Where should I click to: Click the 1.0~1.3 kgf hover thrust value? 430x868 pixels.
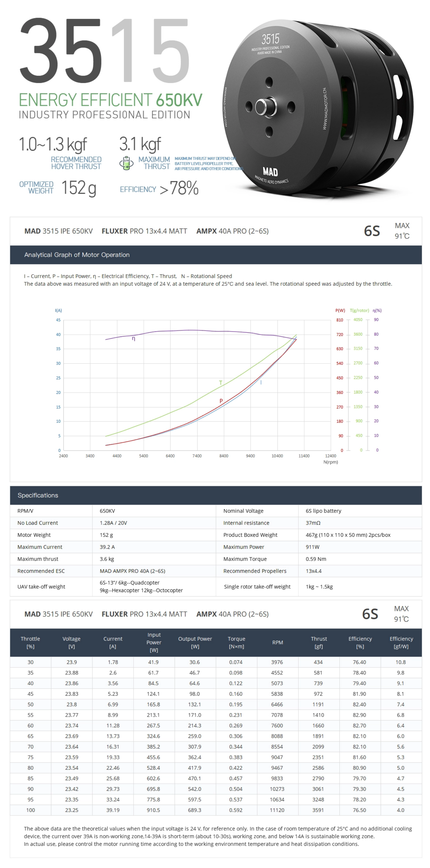(53, 145)
